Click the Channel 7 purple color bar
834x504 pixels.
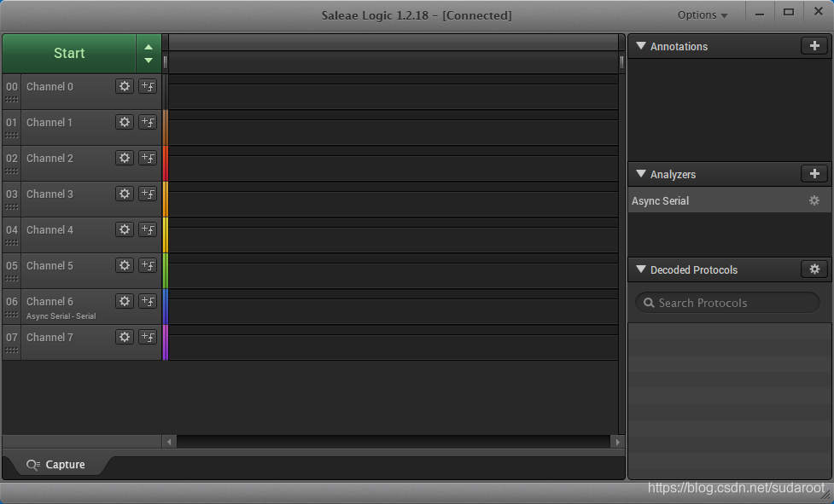pyautogui.click(x=166, y=342)
